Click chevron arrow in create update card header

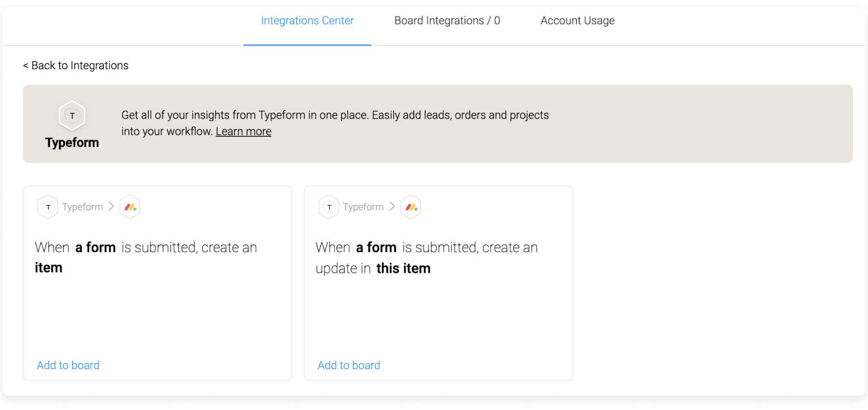(392, 206)
